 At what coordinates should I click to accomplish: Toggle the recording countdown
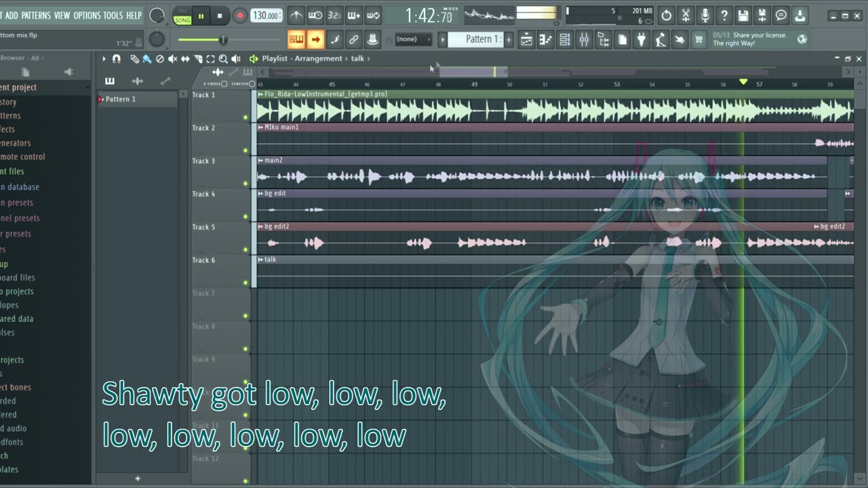[334, 16]
